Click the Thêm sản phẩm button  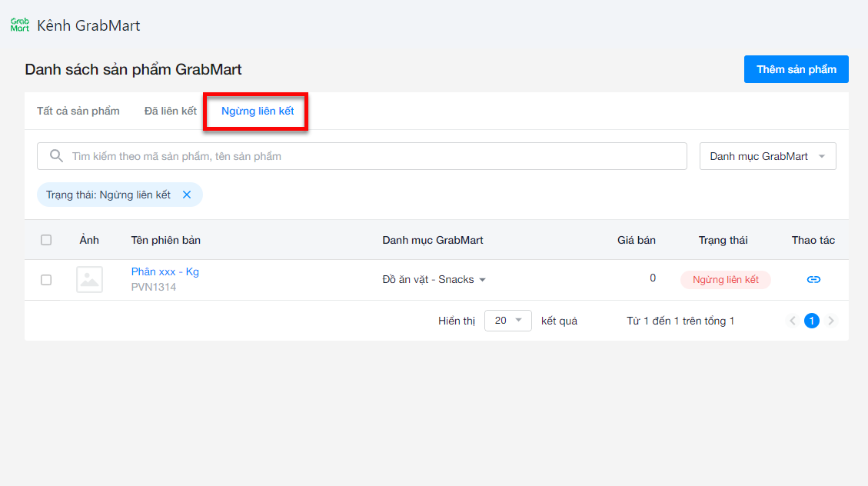pyautogui.click(x=796, y=69)
